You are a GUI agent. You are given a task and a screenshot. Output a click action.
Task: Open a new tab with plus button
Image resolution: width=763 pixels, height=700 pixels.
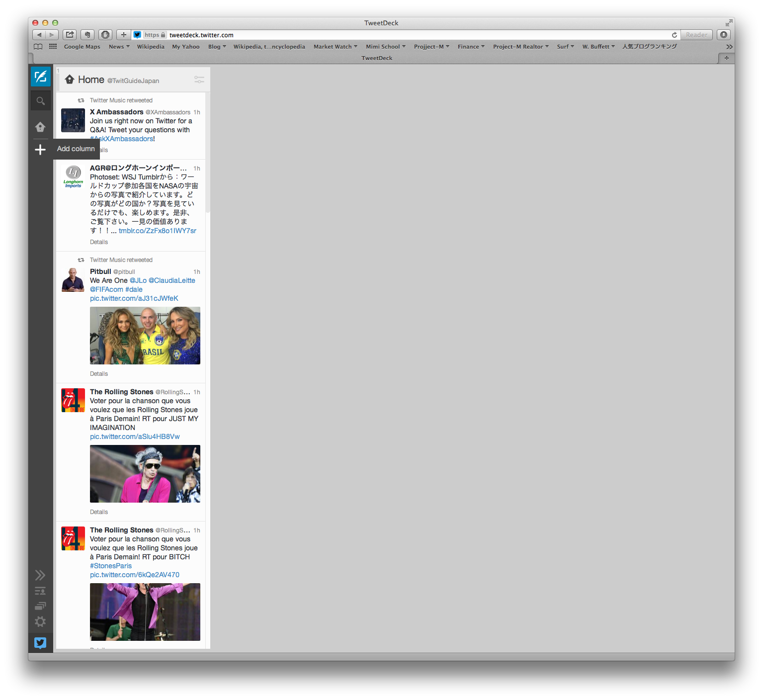pos(726,58)
